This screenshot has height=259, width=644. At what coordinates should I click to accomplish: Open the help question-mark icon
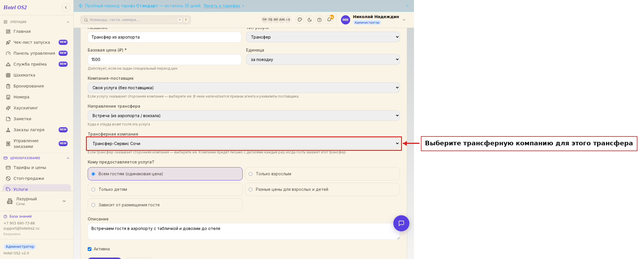point(319,20)
